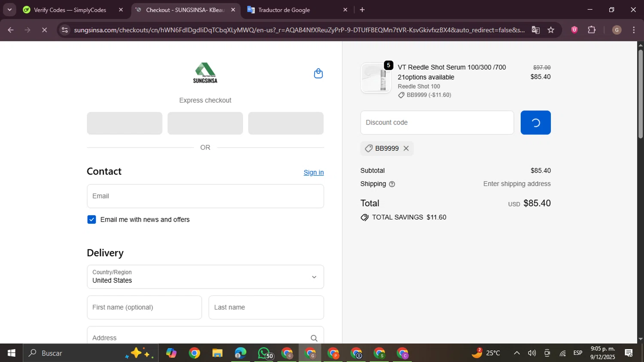
Task: Click the Google Translate icon in address bar
Action: click(x=535, y=30)
